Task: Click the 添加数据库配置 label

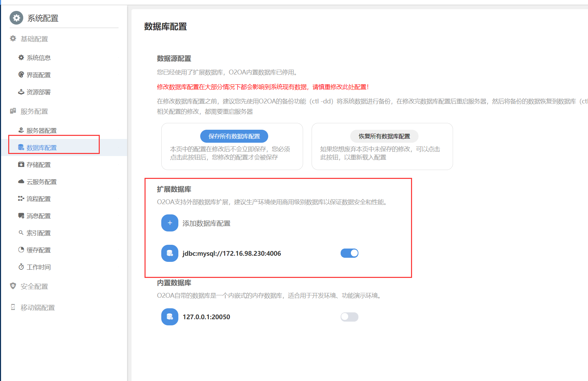Action: click(206, 223)
